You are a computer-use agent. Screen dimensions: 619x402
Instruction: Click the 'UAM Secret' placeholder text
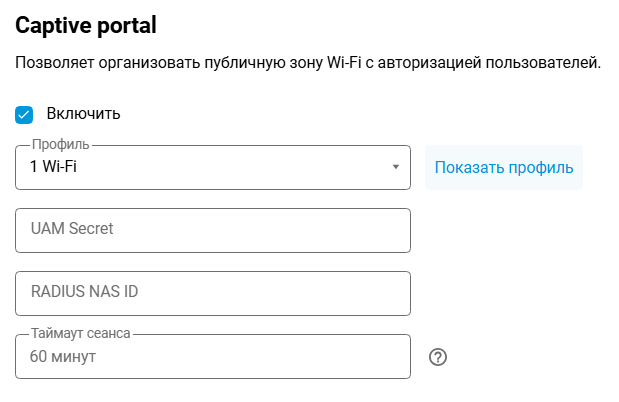(71, 229)
